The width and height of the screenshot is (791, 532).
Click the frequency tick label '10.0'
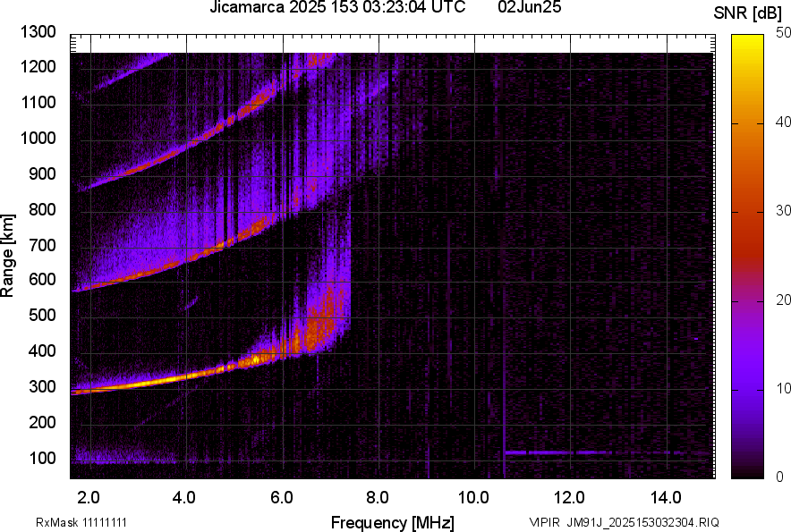[473, 498]
